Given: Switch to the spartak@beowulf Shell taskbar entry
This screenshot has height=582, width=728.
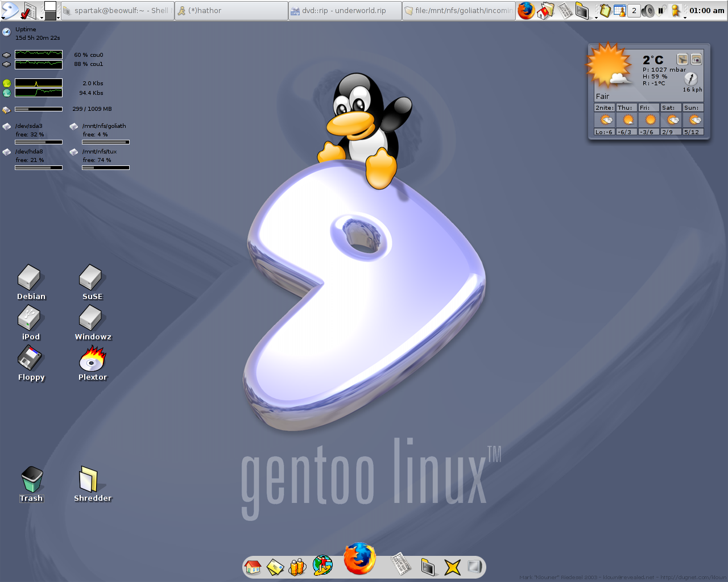Looking at the screenshot, I should (117, 11).
